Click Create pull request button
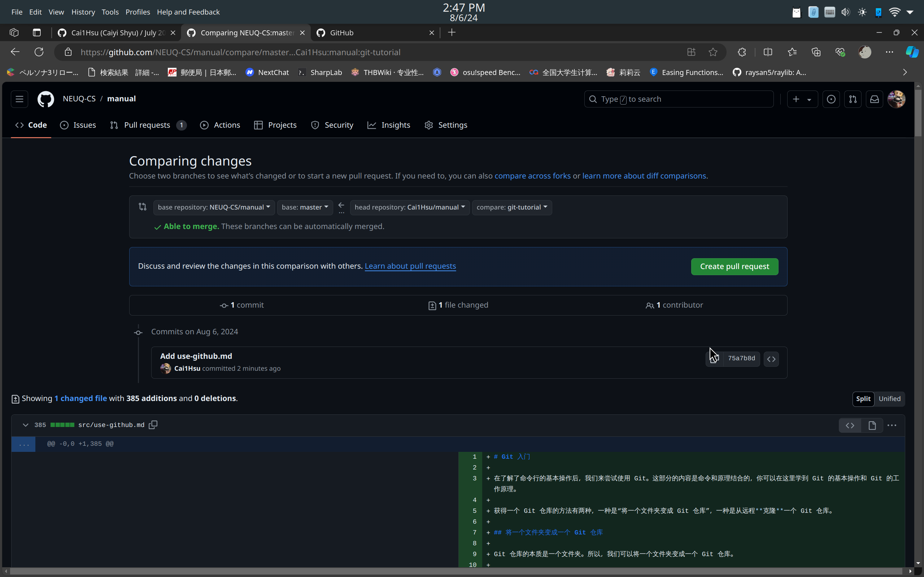924x577 pixels. [x=734, y=267]
